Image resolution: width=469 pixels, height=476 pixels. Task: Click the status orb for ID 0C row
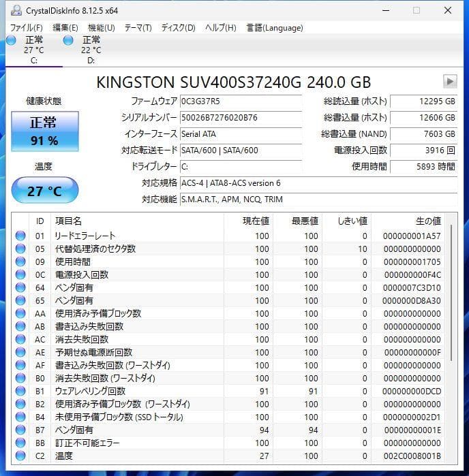tap(20, 274)
